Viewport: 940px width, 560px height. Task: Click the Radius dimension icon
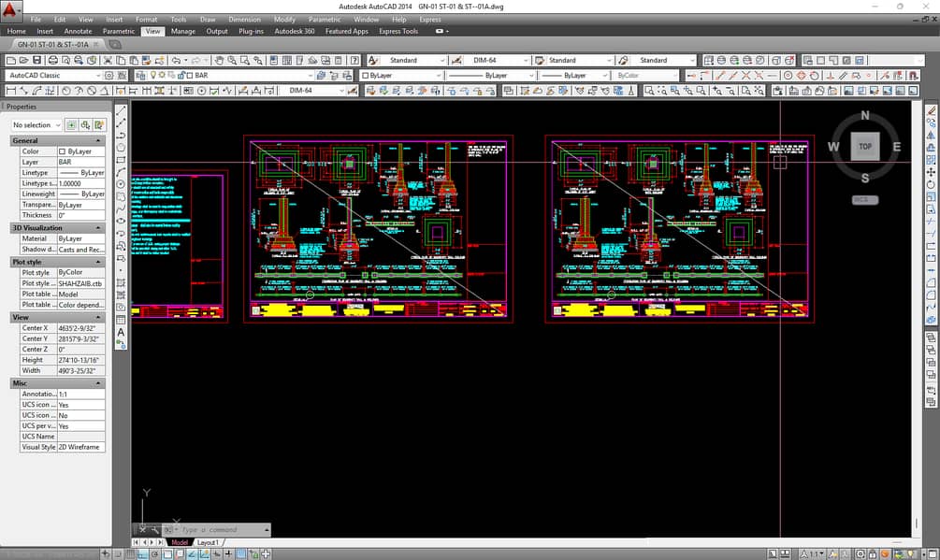tap(66, 91)
